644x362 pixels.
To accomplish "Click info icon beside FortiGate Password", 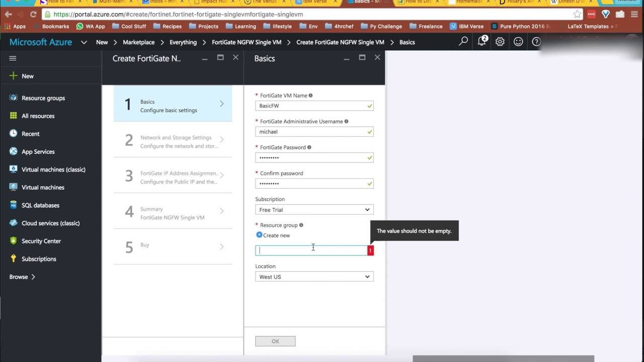I will click(309, 147).
